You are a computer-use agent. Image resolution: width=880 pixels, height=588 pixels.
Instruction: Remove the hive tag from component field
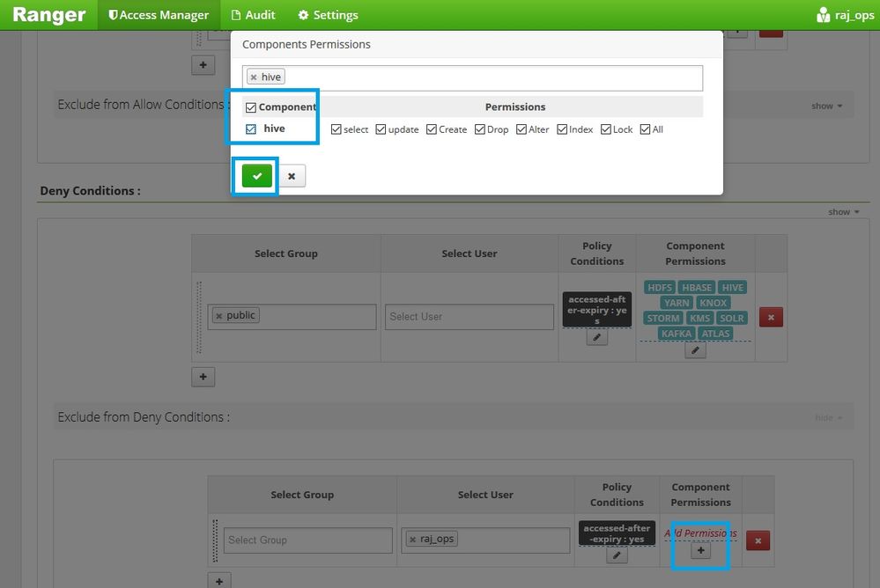[254, 77]
